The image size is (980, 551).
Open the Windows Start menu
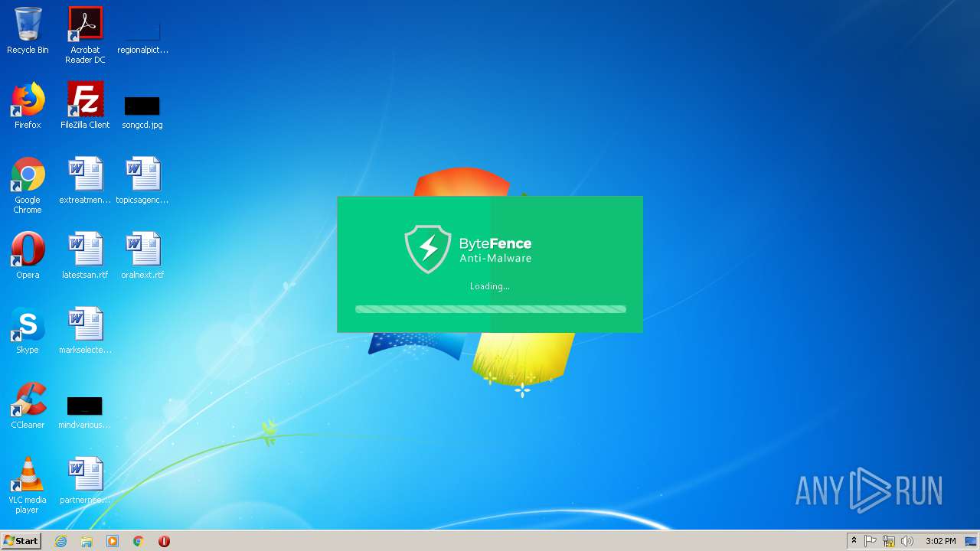21,541
